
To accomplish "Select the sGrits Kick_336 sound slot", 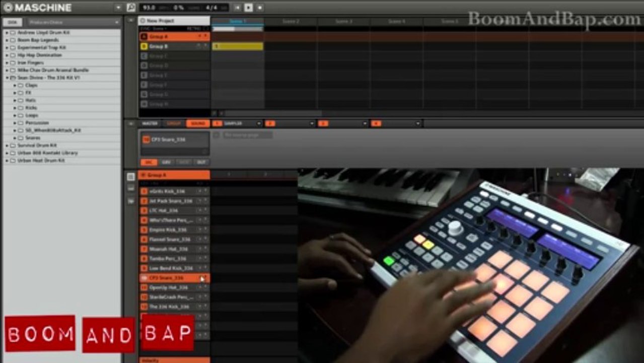I will (174, 192).
